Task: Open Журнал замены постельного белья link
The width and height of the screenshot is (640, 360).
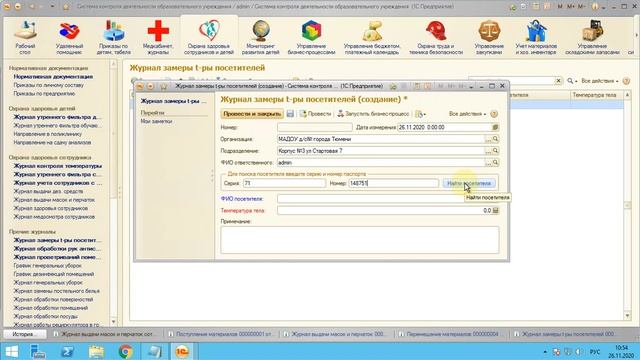Action: tap(56, 291)
